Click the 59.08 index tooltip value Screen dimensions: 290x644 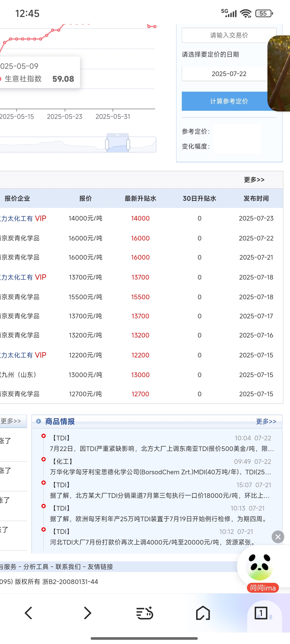coord(63,79)
